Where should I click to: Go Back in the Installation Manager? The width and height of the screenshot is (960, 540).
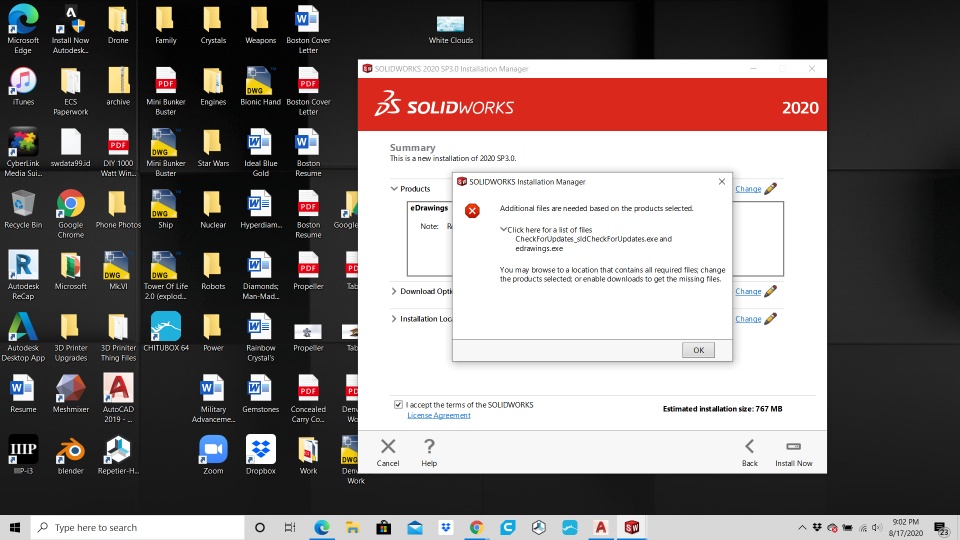(x=749, y=452)
